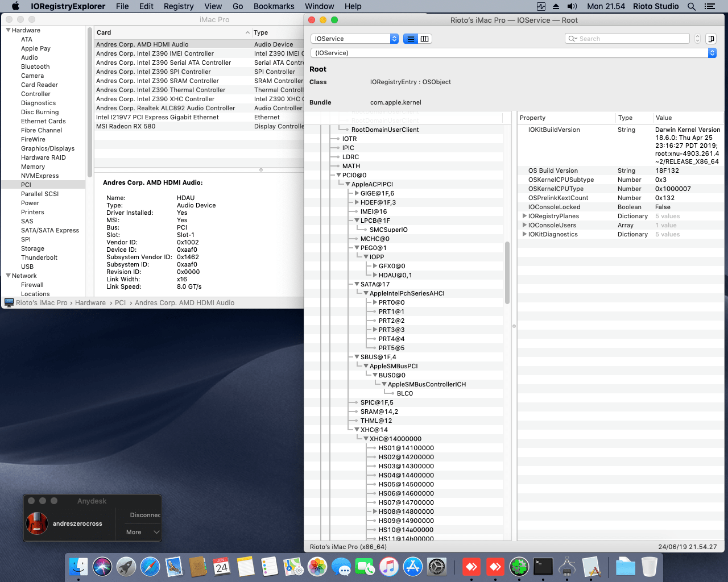Select MSI Radeon RX 580 row
The width and height of the screenshot is (728, 582).
pos(198,126)
